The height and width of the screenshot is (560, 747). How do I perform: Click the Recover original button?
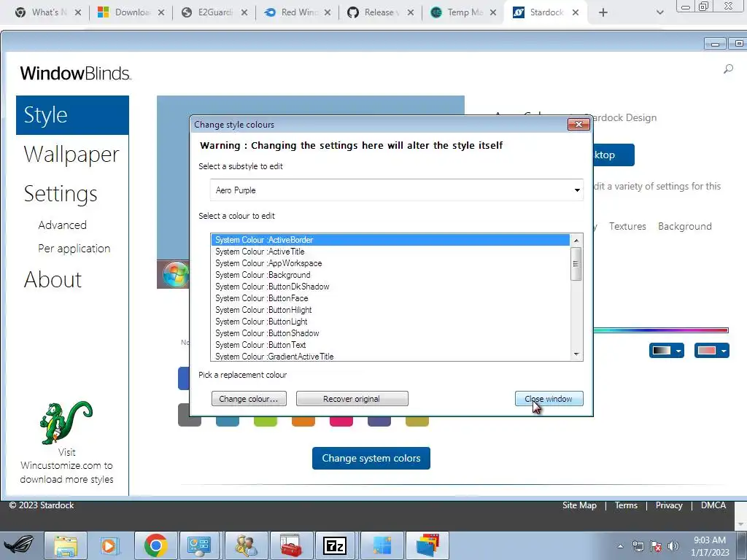[x=352, y=399]
